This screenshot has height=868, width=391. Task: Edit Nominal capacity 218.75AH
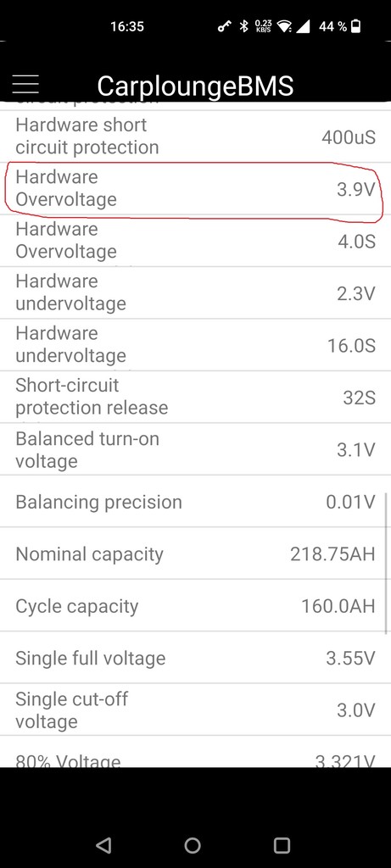pyautogui.click(x=195, y=554)
